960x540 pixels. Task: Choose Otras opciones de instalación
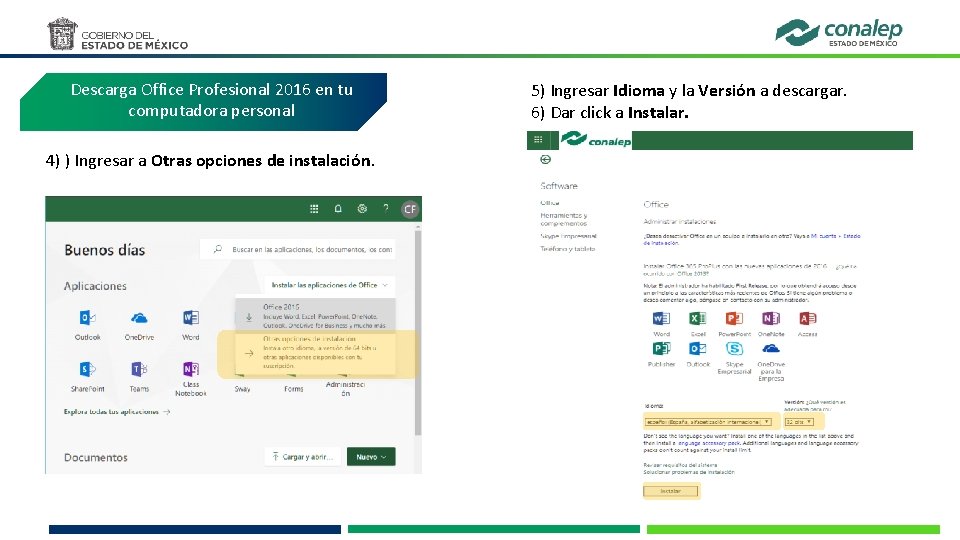(x=315, y=352)
